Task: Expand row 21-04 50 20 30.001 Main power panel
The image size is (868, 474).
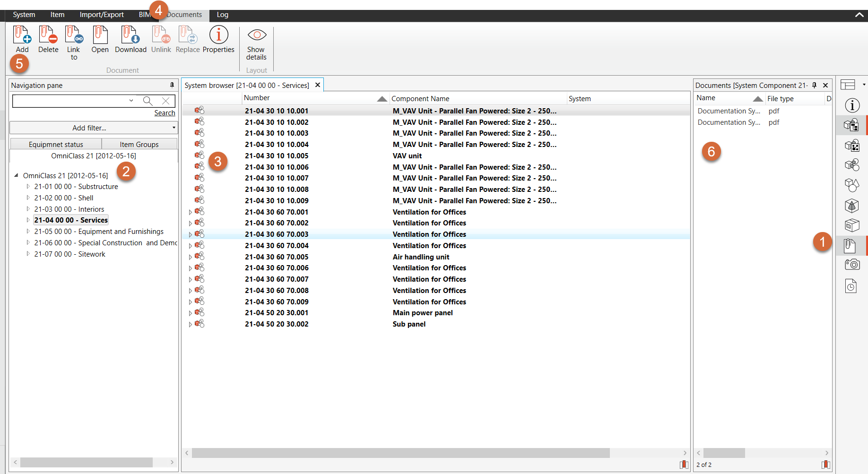Action: [190, 313]
